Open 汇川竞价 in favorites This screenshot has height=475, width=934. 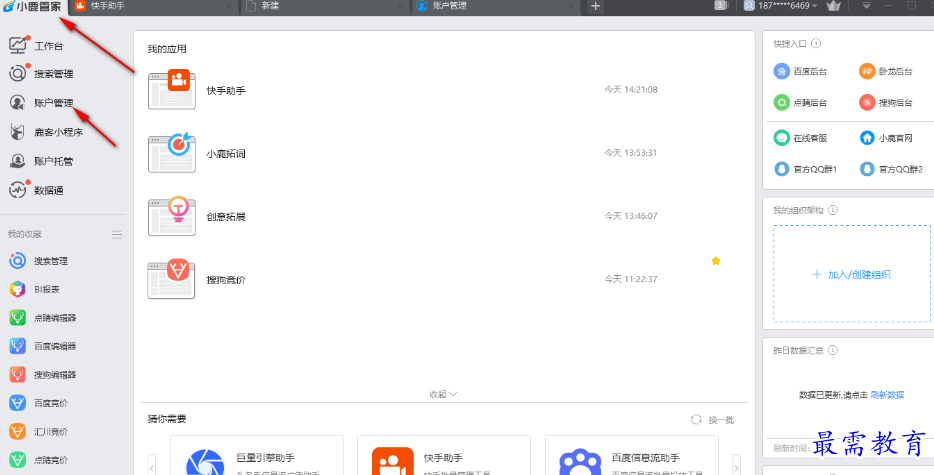38,431
